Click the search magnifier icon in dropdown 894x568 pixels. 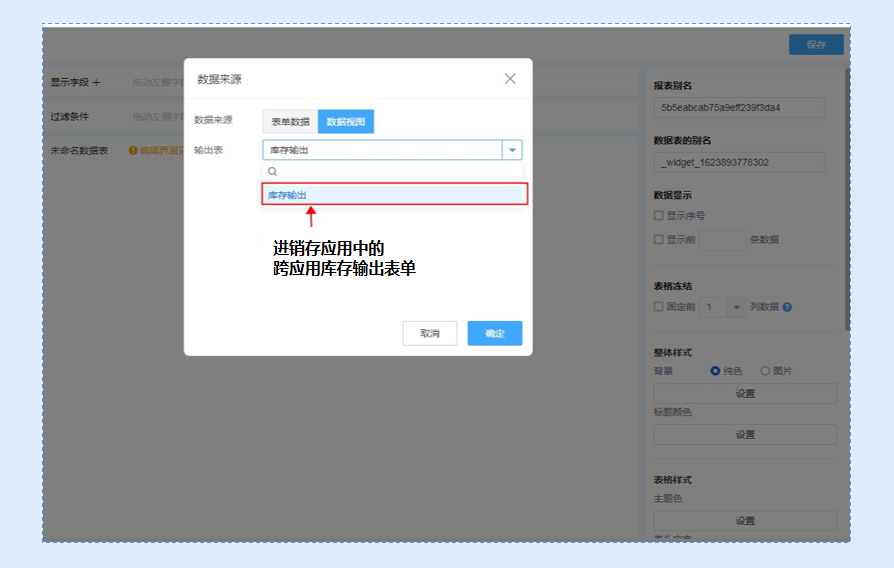[x=272, y=172]
